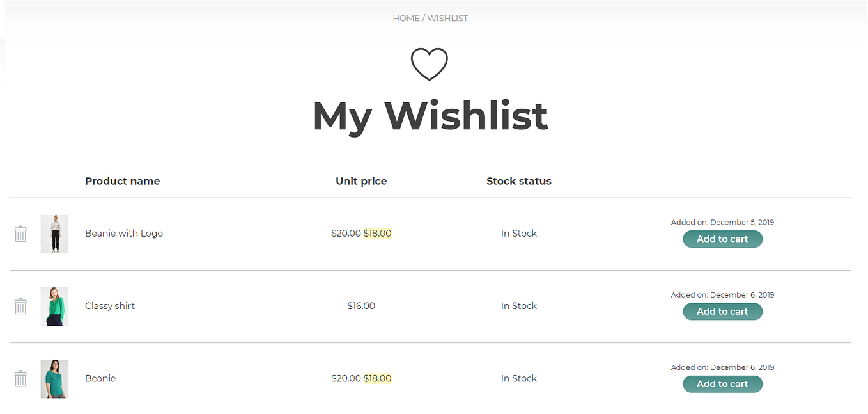
Task: Delete Classy shirt via trash icon
Action: (x=20, y=306)
